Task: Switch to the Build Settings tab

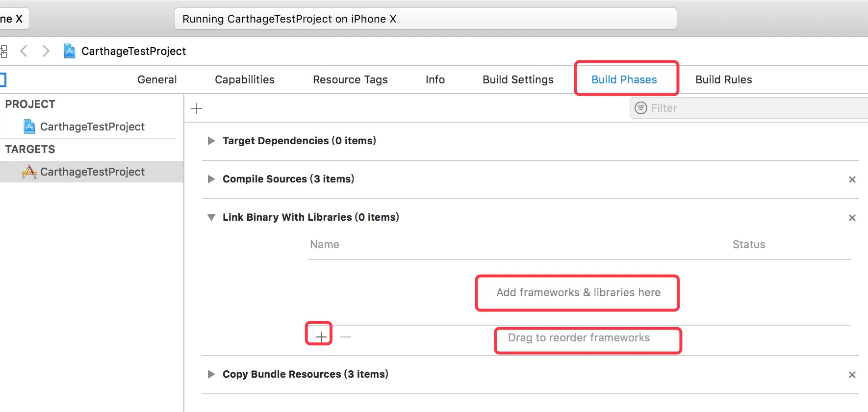Action: tap(518, 79)
